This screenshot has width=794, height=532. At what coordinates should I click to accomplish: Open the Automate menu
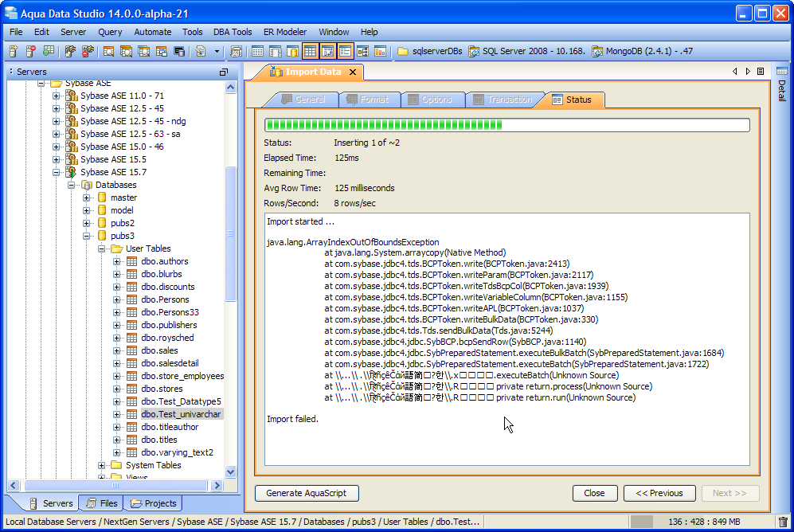[x=152, y=32]
